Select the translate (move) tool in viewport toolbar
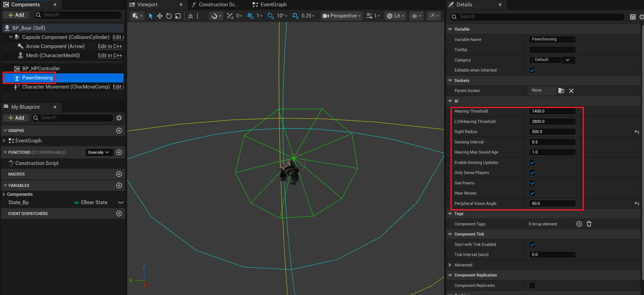The width and height of the screenshot is (644, 295). coord(160,16)
